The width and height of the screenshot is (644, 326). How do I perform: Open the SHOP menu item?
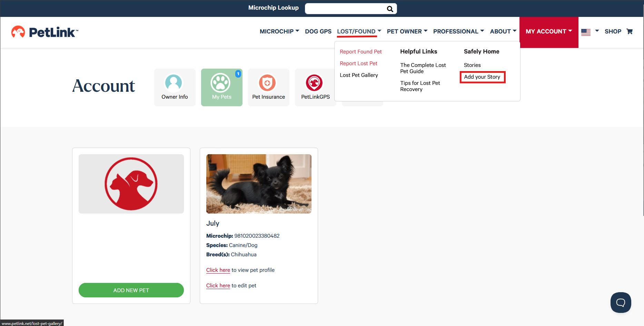(x=613, y=31)
